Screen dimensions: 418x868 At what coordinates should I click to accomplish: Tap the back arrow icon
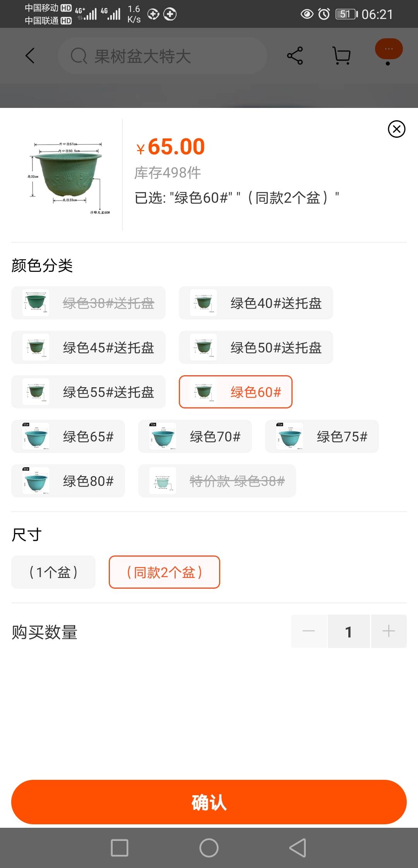[x=30, y=56]
